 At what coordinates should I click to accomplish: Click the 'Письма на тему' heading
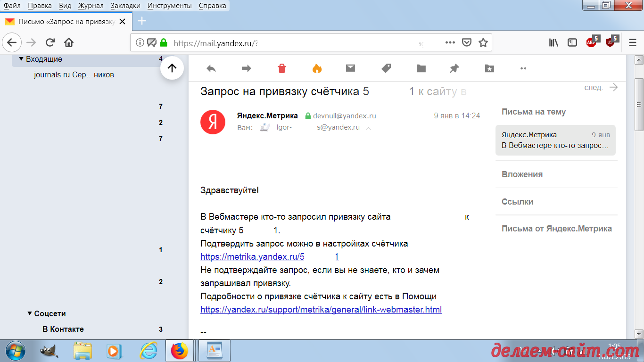coord(534,112)
